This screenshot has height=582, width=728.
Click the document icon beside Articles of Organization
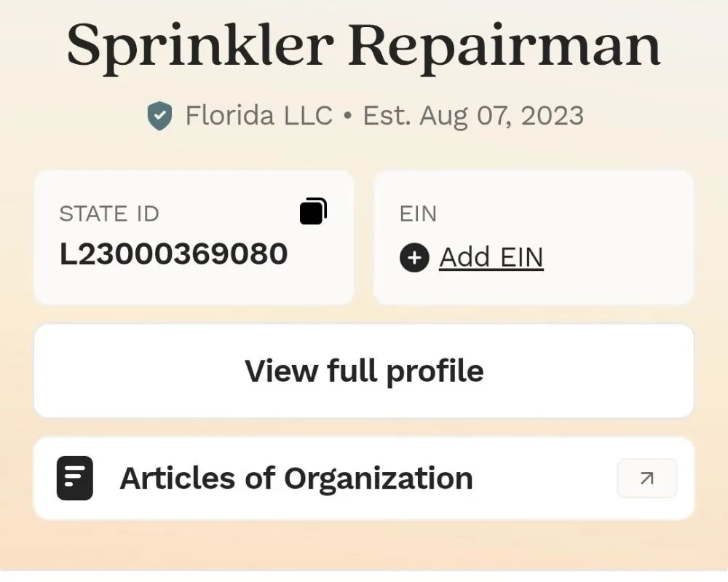(74, 478)
